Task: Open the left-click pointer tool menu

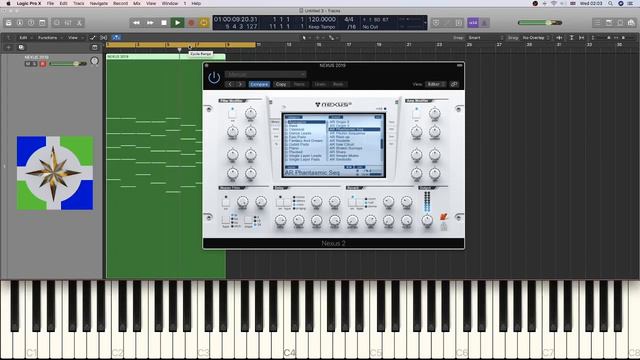Action: tap(306, 38)
